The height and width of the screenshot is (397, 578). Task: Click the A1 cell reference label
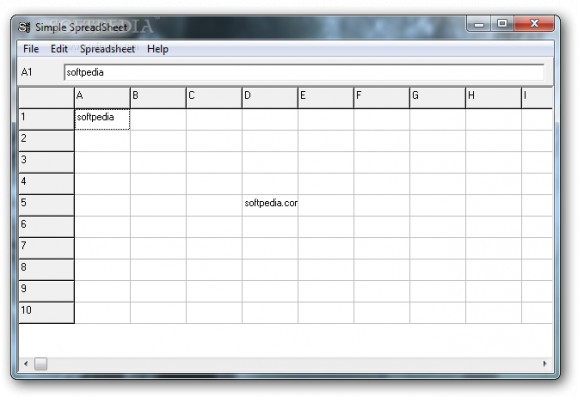(x=27, y=72)
